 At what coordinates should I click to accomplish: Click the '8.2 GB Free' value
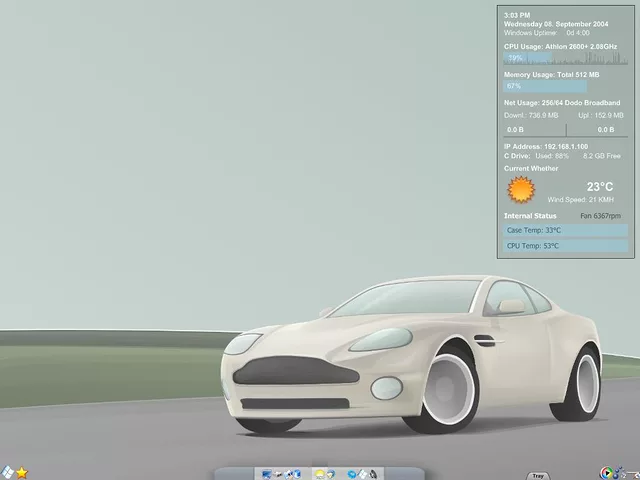coord(602,156)
